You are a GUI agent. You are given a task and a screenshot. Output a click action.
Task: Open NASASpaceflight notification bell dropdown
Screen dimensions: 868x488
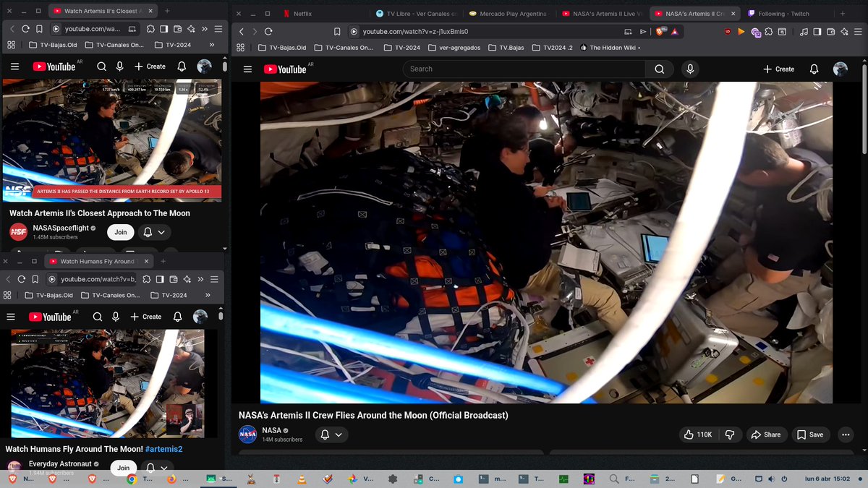pyautogui.click(x=154, y=232)
